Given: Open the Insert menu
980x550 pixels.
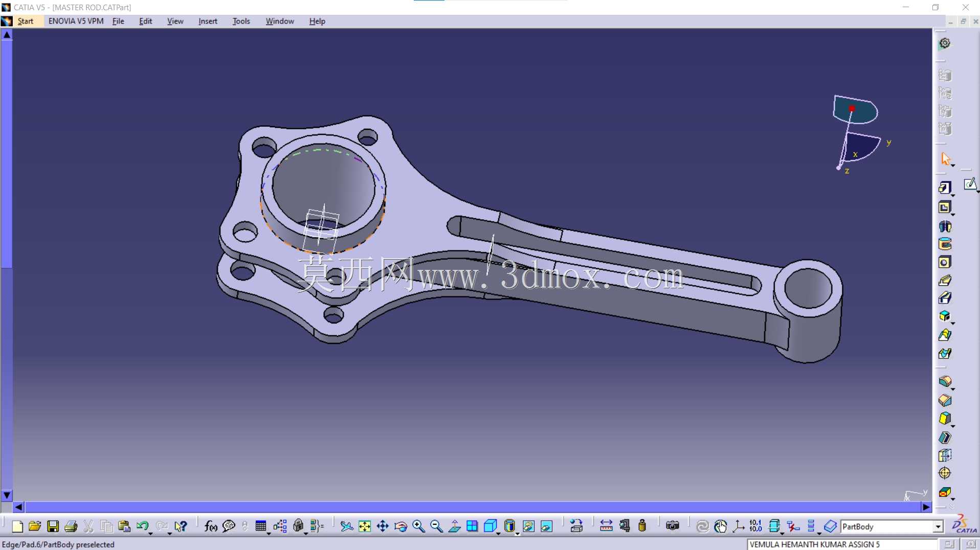Looking at the screenshot, I should (x=208, y=21).
